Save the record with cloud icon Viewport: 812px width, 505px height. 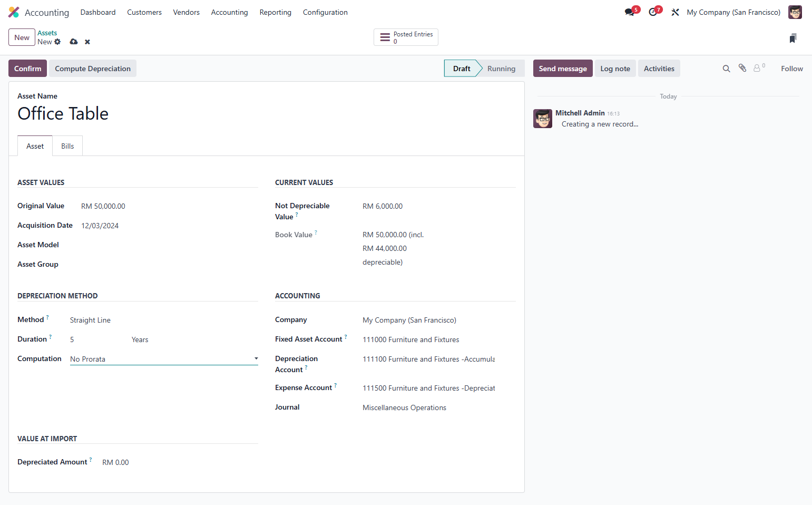[x=74, y=42]
